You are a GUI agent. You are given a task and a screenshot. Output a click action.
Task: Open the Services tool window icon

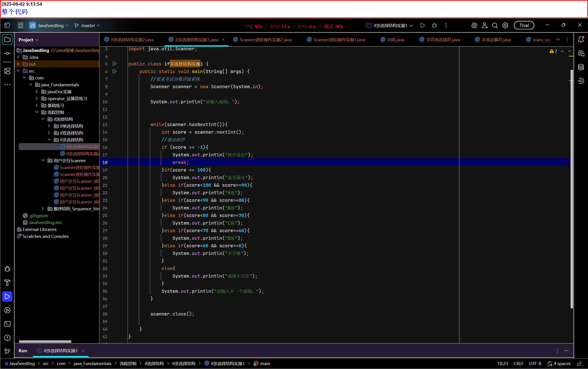coord(7,310)
